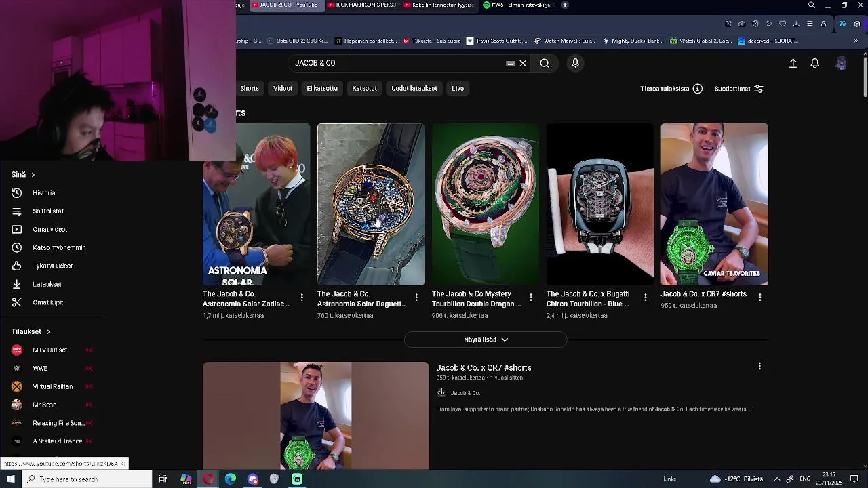This screenshot has width=868, height=488.
Task: Open the CR7 shorts card thumbnail
Action: pos(715,204)
